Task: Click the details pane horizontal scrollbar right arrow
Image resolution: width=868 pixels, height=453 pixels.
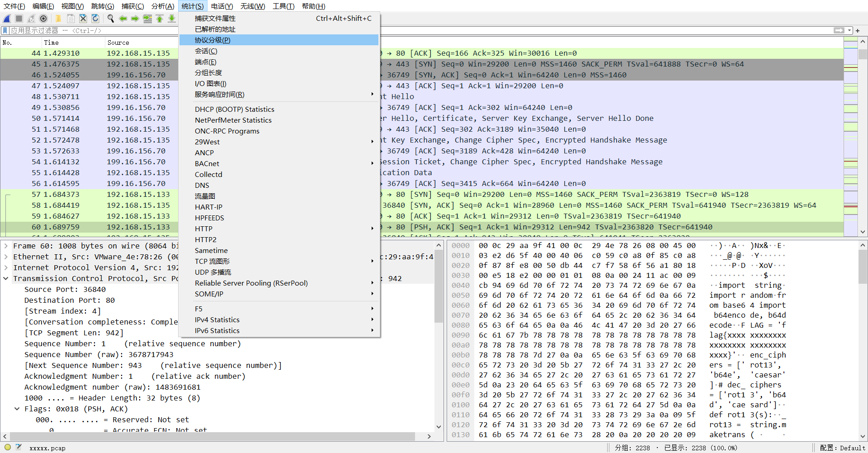Action: click(x=429, y=436)
